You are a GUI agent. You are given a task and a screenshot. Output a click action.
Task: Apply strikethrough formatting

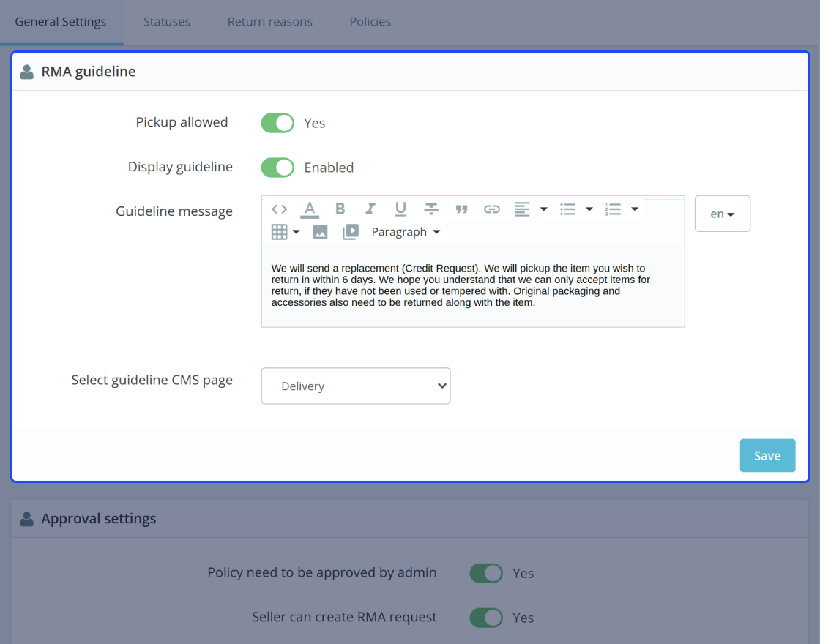[431, 209]
